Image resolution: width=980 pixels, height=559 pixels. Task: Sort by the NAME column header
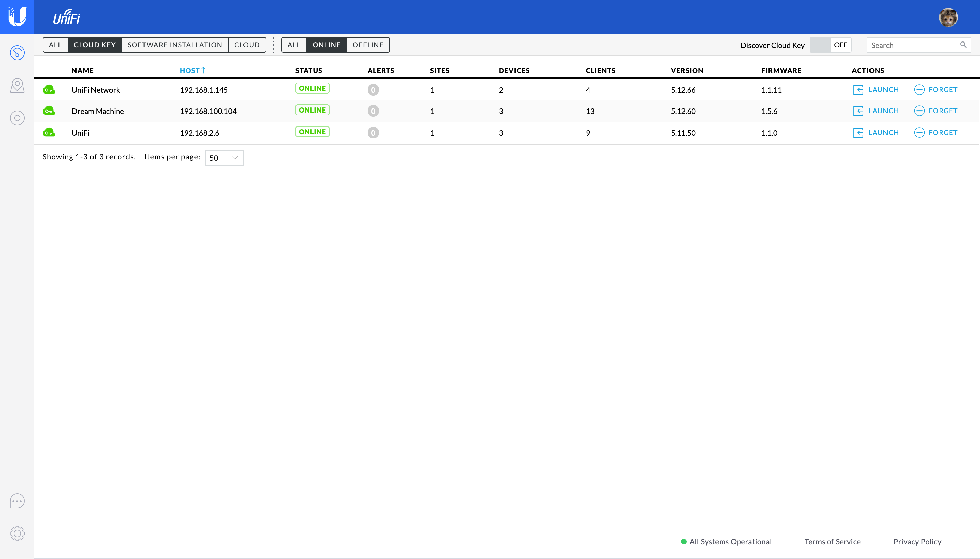[x=83, y=71]
